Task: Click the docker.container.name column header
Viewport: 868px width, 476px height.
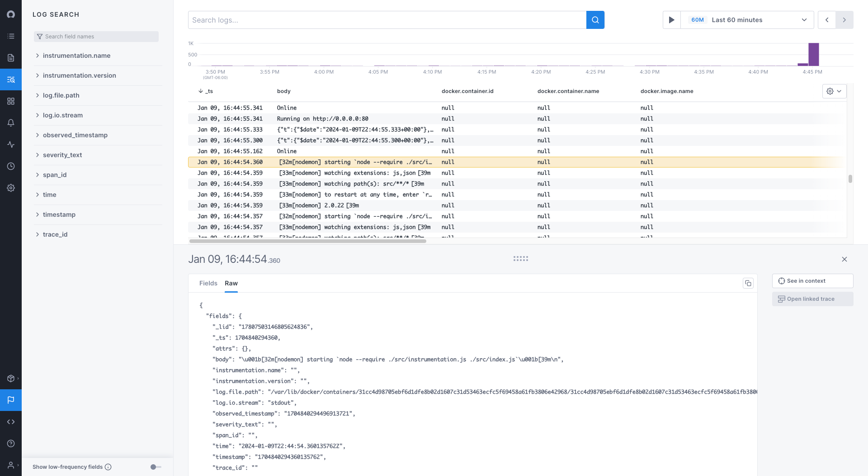Action: tap(568, 91)
